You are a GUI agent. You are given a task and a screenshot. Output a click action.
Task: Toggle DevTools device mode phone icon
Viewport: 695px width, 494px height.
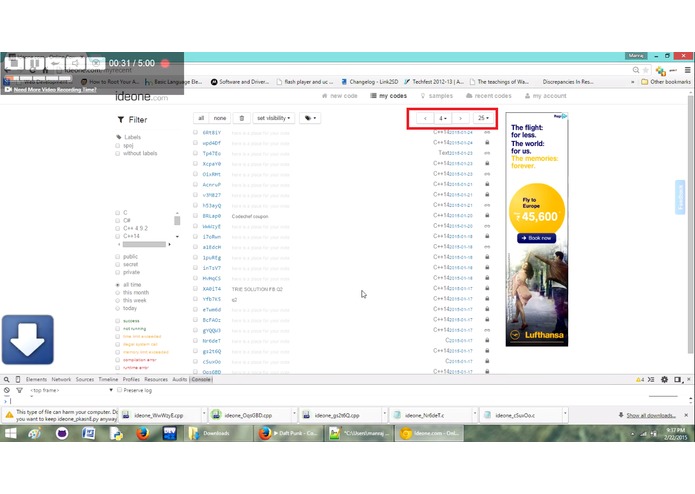(18, 380)
